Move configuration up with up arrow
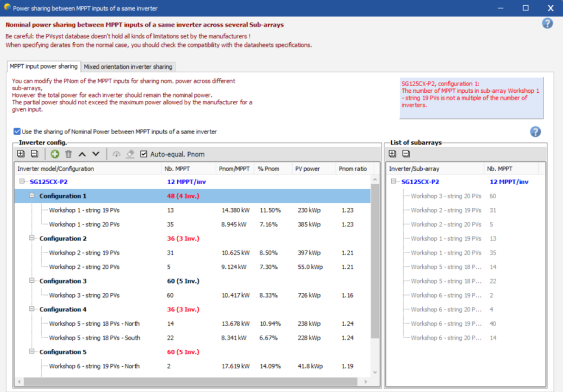 coord(82,154)
